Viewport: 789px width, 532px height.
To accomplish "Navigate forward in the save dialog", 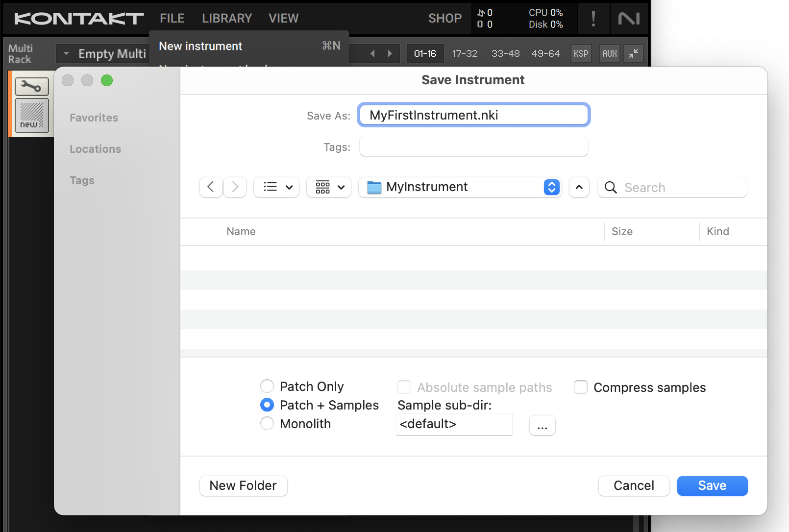I will (x=235, y=187).
